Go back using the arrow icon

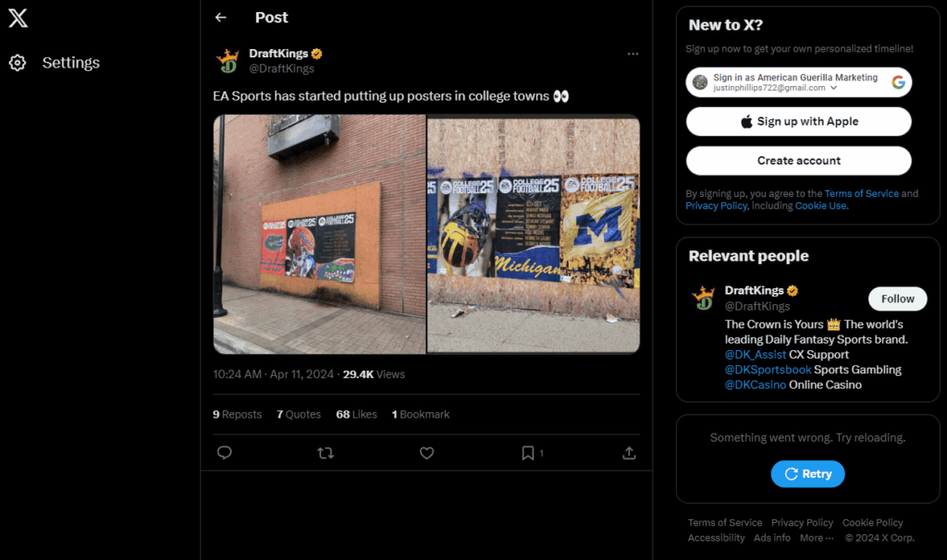tap(220, 18)
